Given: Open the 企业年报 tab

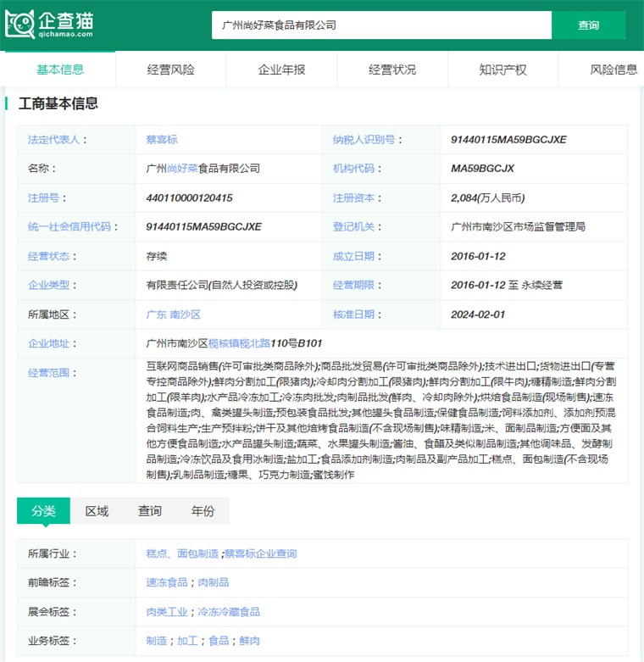Looking at the screenshot, I should [x=281, y=70].
